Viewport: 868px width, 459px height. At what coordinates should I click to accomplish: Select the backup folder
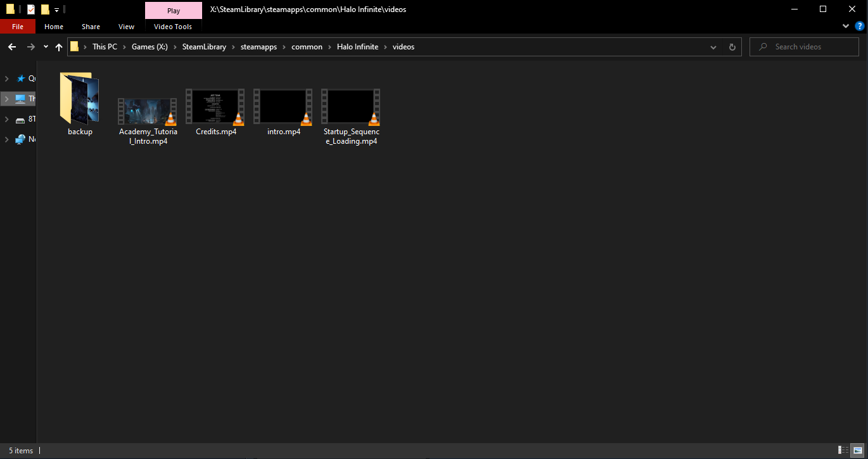(x=80, y=104)
